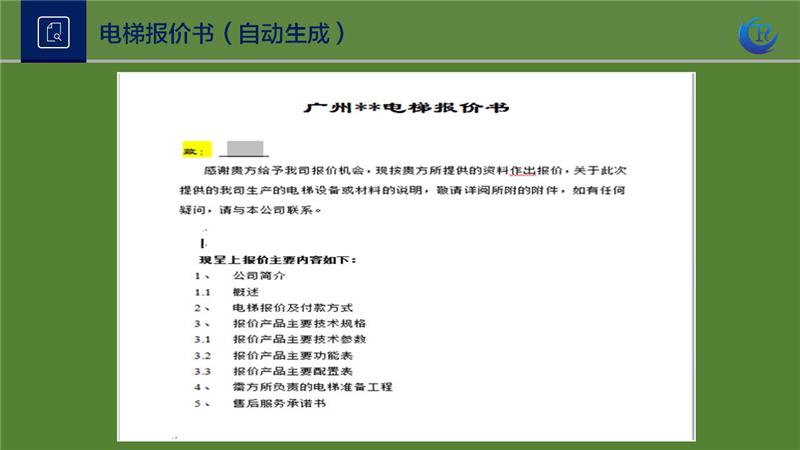This screenshot has height=450, width=800.
Task: Click the blue circular company logo
Action: [x=757, y=33]
